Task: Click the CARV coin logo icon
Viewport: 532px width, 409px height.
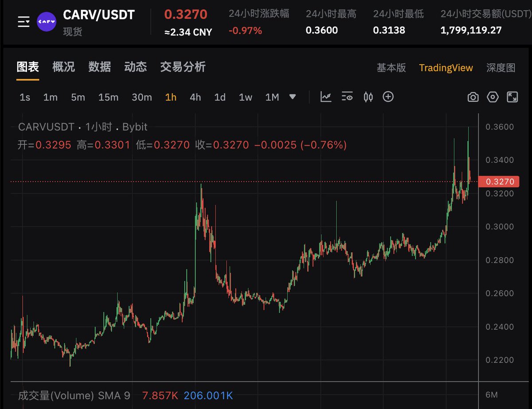Action: [47, 21]
